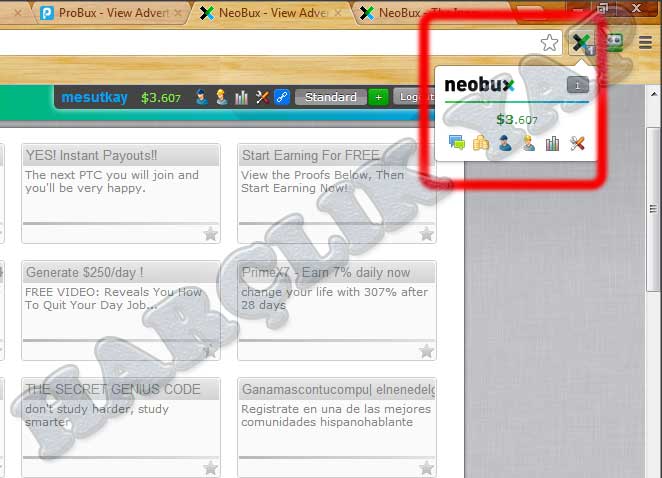Screen dimensions: 662x478
Task: Click star on PrimeX7 ad
Action: click(x=426, y=350)
